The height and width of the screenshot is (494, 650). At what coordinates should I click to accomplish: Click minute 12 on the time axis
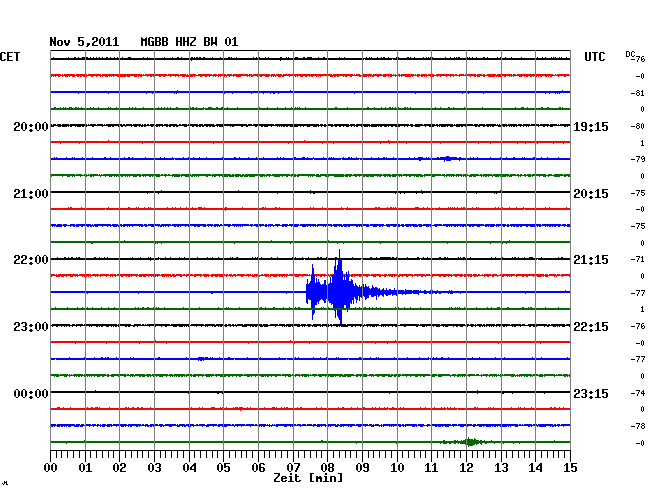466,467
